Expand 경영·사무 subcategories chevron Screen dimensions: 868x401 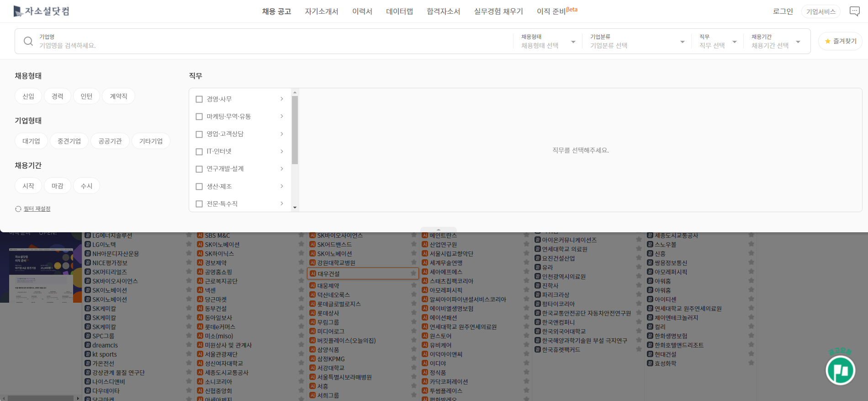click(x=282, y=99)
